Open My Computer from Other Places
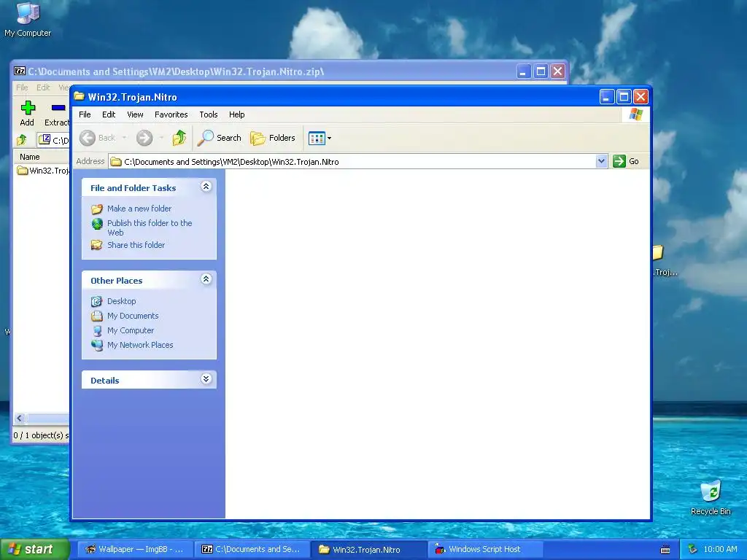Viewport: 747px width, 560px height. 131,330
